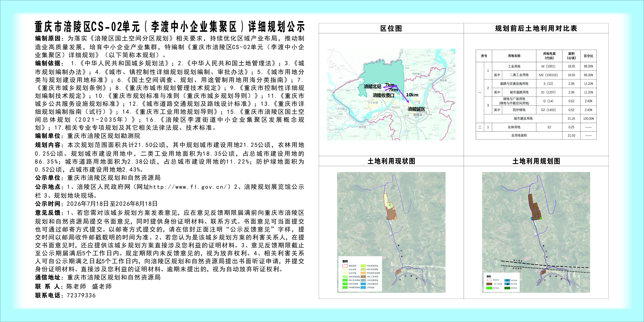The image size is (644, 322).
Task: Open the 土地利用现状图 satellite map image
Action: [391, 232]
